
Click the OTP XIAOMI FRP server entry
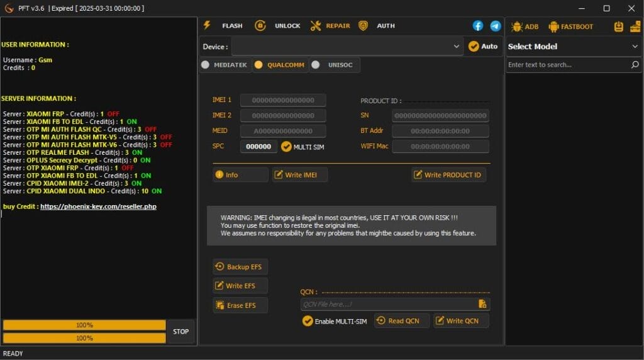click(x=68, y=168)
